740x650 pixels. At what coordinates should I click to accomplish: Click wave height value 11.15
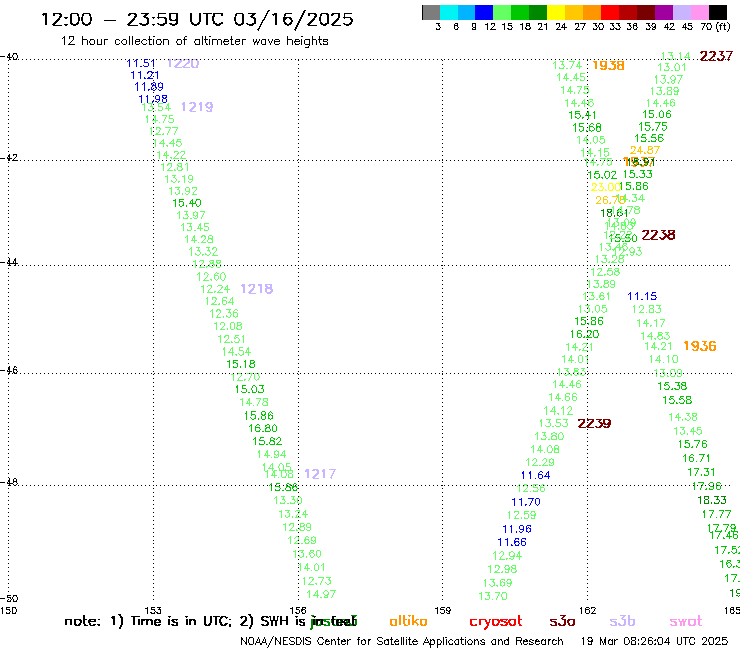click(642, 296)
